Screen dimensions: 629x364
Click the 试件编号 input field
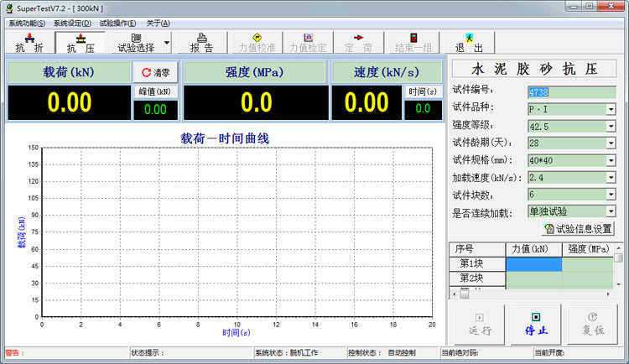tap(570, 91)
